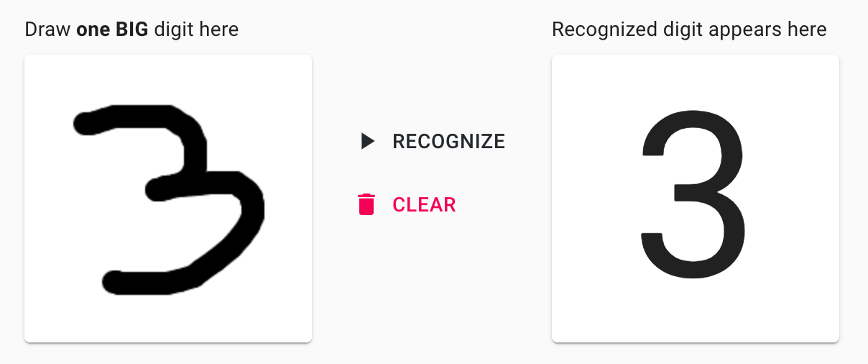
Task: Click the RECOGNIZE button label
Action: click(448, 142)
